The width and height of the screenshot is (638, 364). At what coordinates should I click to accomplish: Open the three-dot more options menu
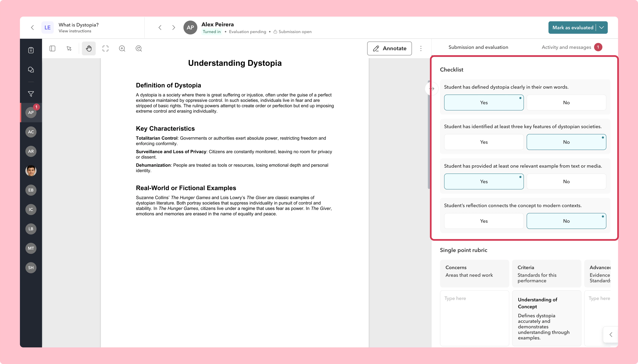421,48
